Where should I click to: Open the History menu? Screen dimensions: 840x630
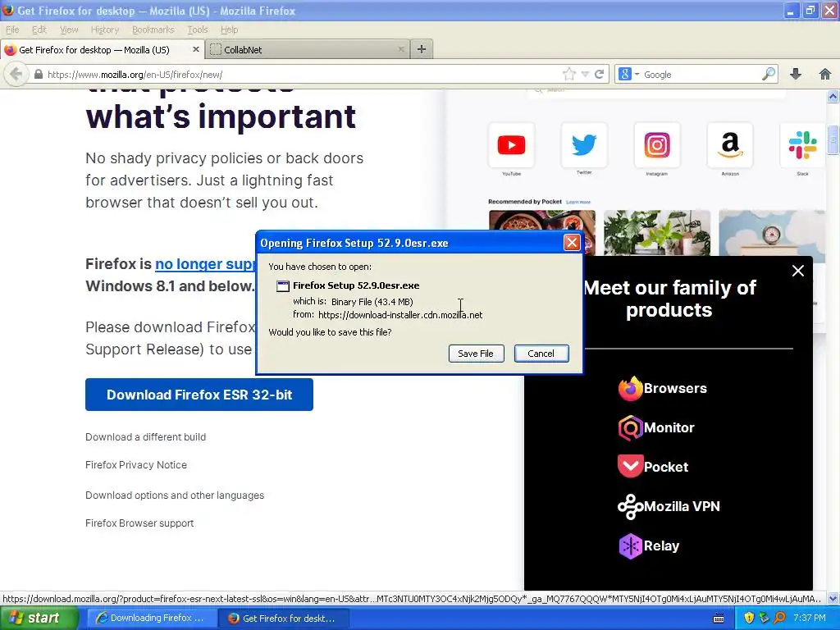pos(104,30)
